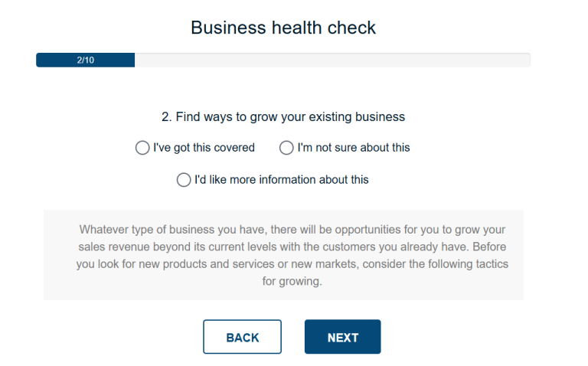Click the "I'd like more information" label text
This screenshot has width=588, height=366.
(x=281, y=180)
